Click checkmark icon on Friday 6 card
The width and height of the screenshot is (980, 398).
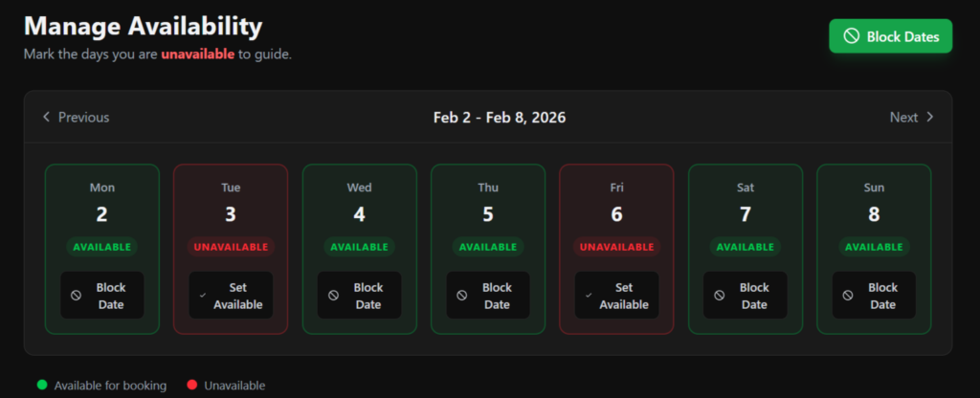(589, 296)
